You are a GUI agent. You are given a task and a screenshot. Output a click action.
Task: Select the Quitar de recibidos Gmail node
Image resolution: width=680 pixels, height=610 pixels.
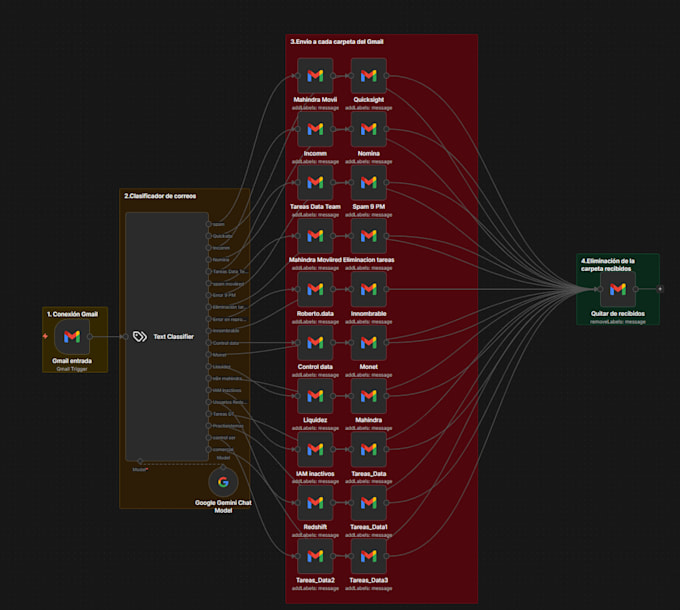pyautogui.click(x=618, y=289)
